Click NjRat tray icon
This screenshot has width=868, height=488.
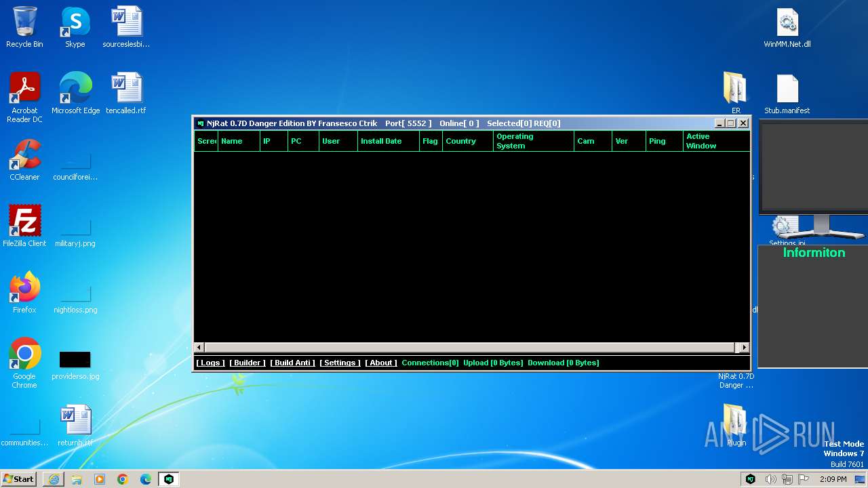[x=751, y=479]
